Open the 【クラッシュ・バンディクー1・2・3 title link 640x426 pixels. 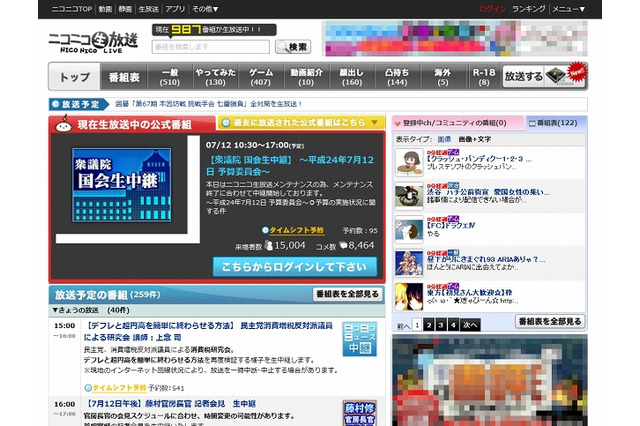479,159
